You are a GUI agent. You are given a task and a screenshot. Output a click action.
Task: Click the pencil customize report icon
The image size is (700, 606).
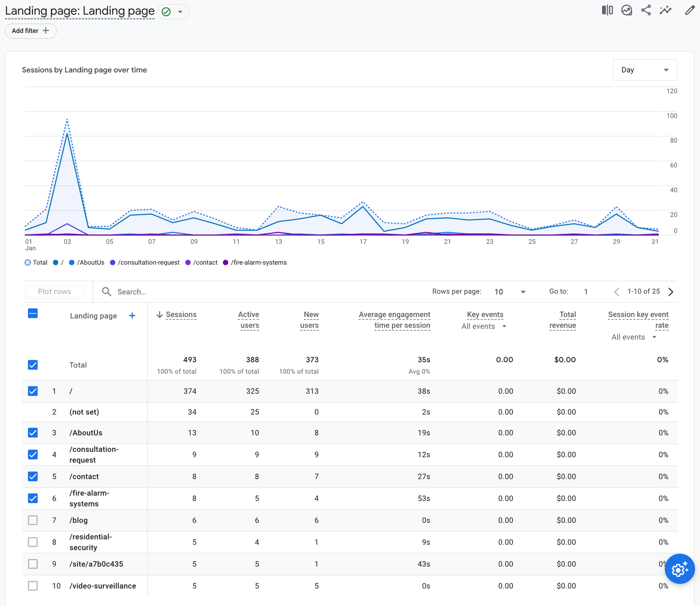tap(689, 10)
